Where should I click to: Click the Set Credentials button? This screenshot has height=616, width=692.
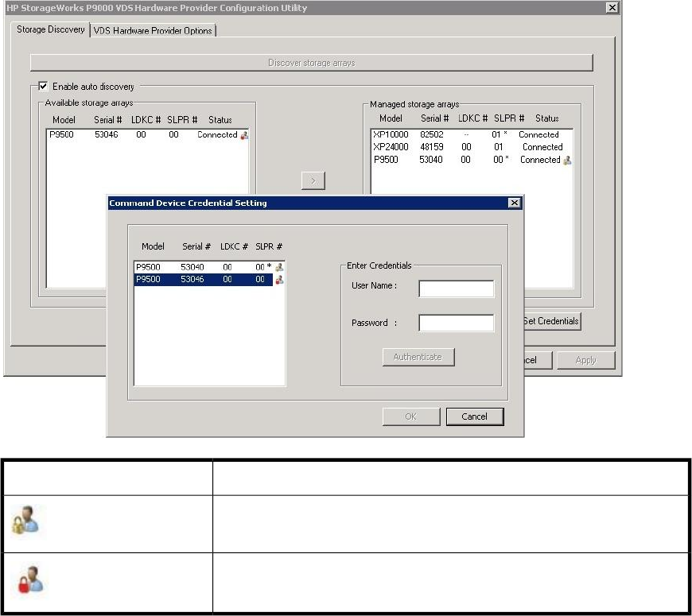[x=551, y=321]
